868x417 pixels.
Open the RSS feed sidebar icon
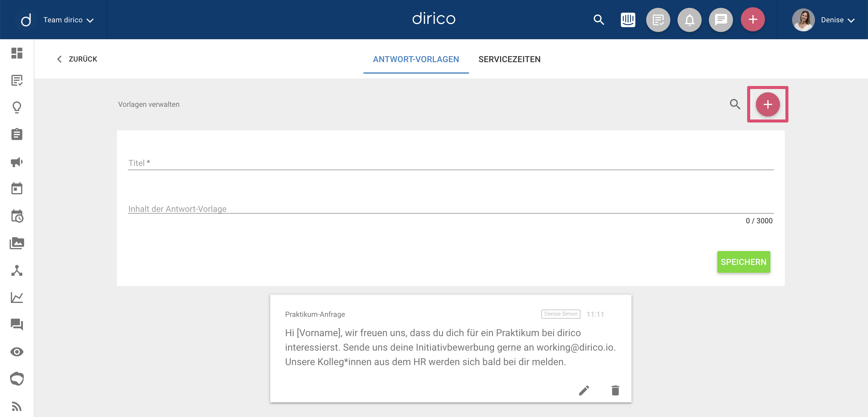pos(17,406)
